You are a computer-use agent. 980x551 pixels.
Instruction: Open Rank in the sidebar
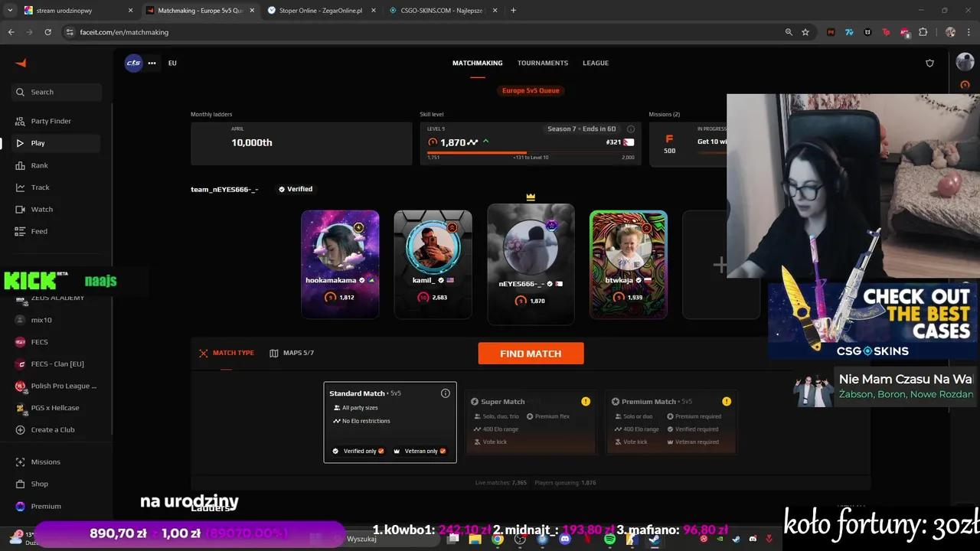[57, 165]
